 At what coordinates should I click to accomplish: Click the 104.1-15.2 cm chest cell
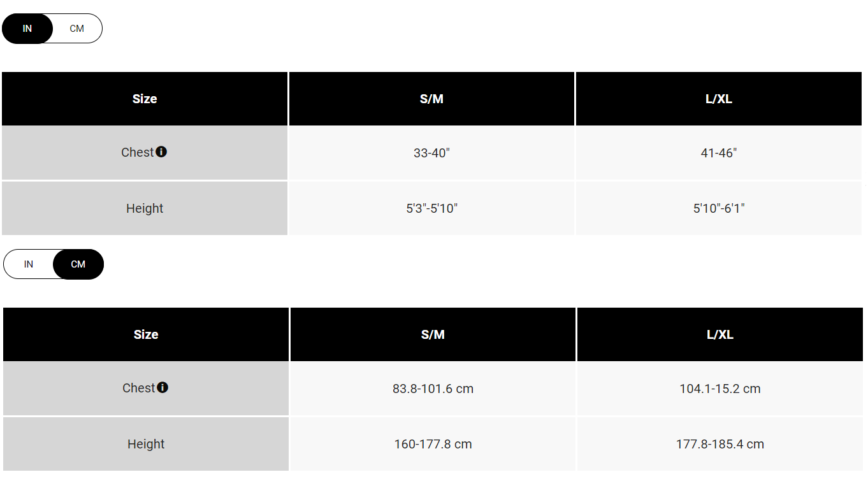click(x=720, y=389)
